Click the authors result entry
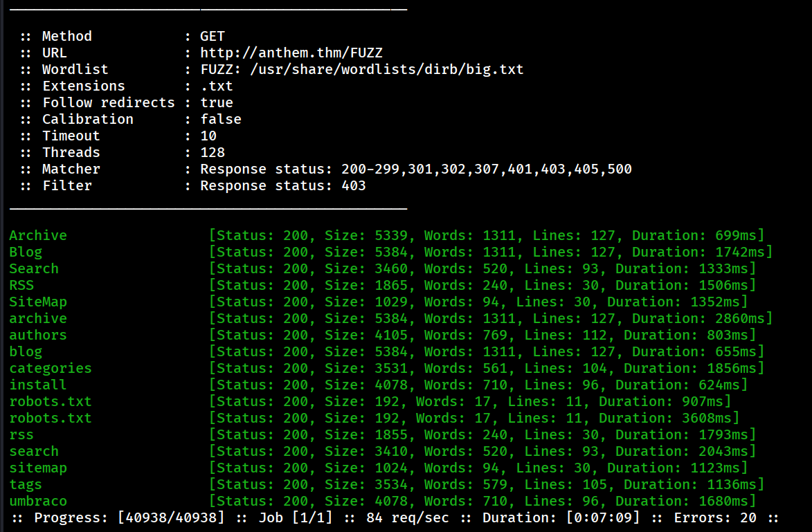Viewport: 812px width, 532px height. [38, 335]
